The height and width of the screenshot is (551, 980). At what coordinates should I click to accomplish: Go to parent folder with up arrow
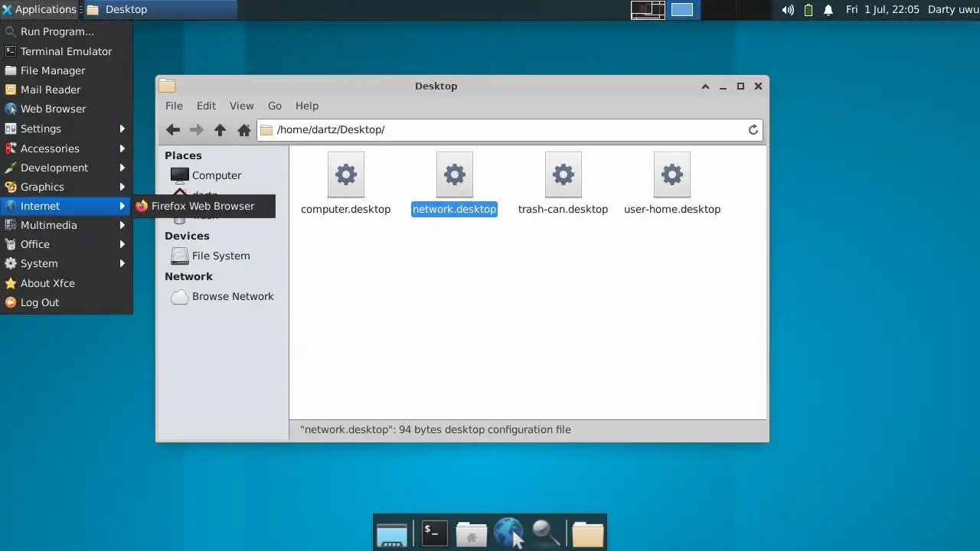coord(220,130)
